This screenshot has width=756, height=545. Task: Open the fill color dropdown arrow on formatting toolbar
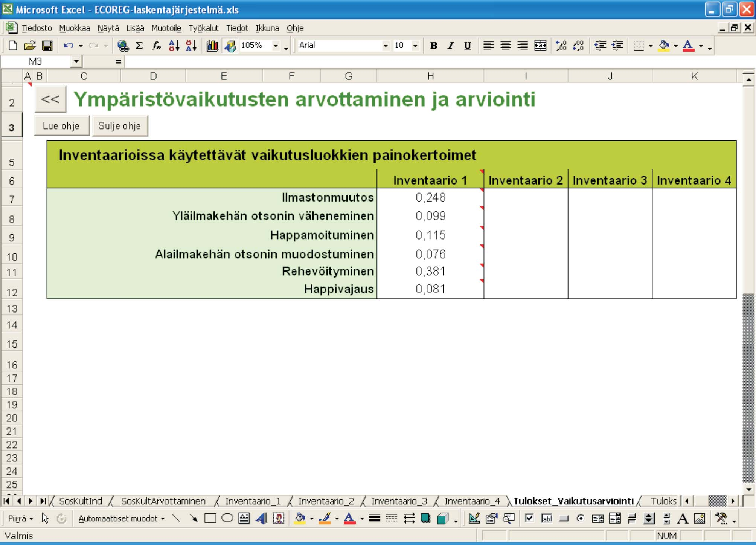(x=676, y=46)
